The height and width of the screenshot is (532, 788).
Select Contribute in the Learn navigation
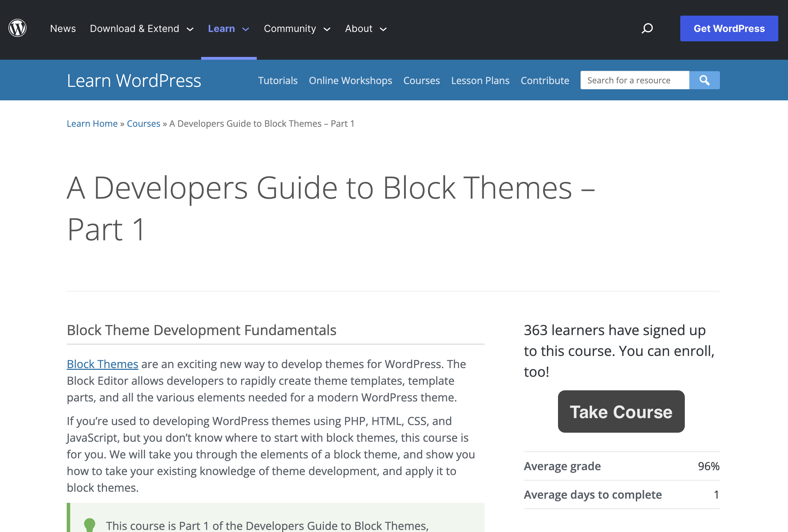[545, 80]
